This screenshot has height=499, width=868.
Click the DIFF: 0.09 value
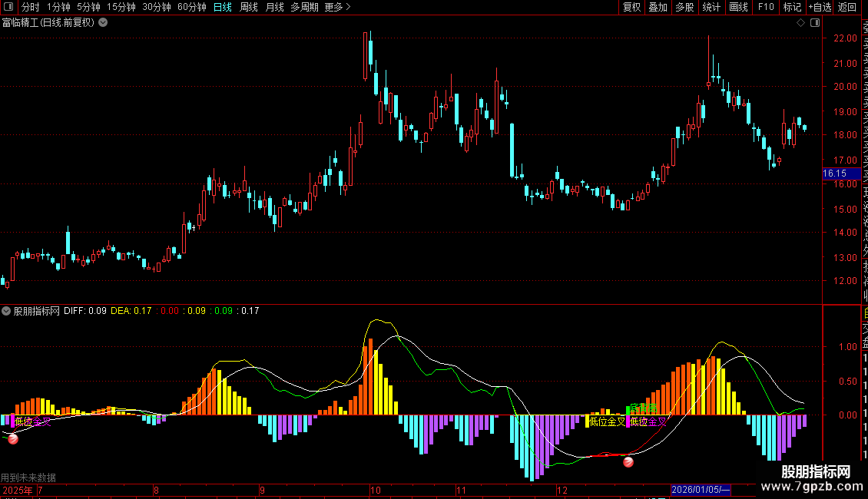click(x=85, y=311)
